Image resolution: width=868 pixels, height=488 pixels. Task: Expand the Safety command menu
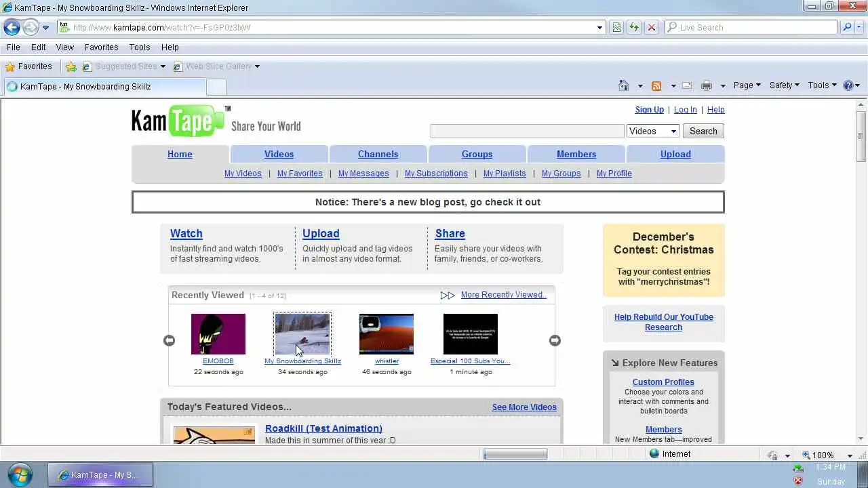(785, 85)
